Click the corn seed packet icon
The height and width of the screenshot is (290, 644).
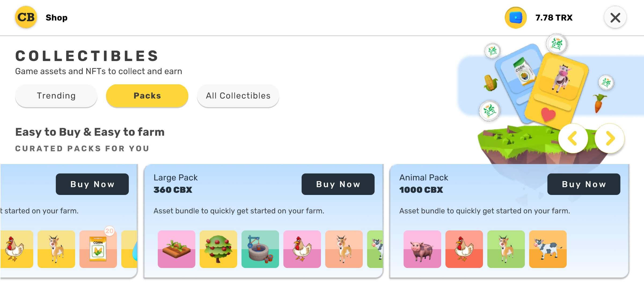pyautogui.click(x=98, y=249)
